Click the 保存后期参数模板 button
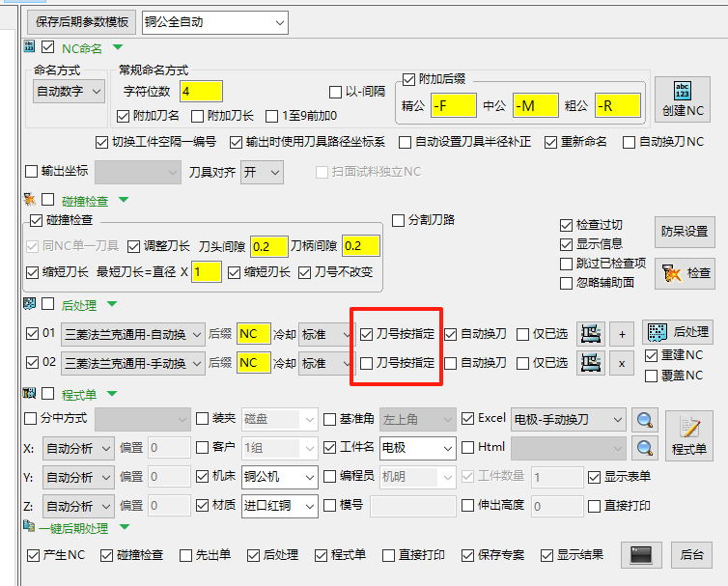This screenshot has height=586, width=728. [x=82, y=22]
